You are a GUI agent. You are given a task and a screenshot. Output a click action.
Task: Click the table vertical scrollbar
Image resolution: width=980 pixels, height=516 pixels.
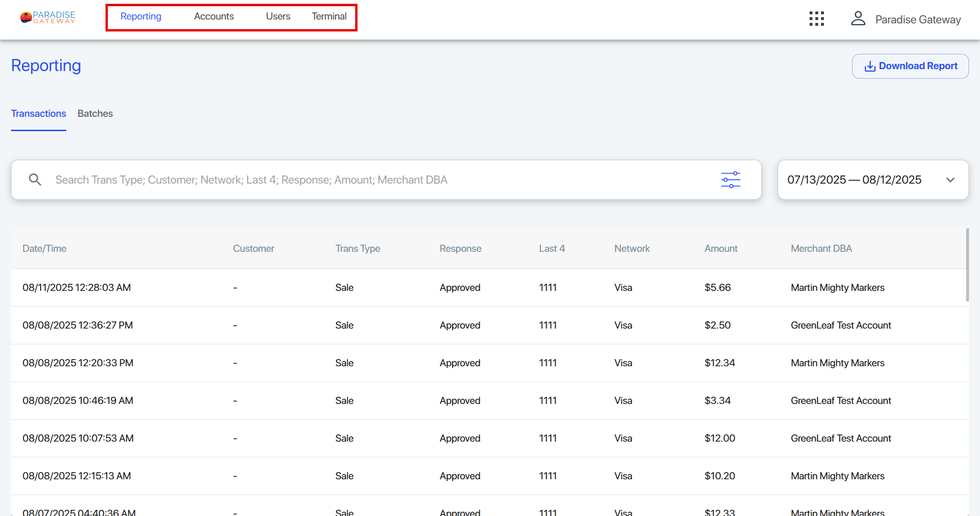click(x=968, y=265)
